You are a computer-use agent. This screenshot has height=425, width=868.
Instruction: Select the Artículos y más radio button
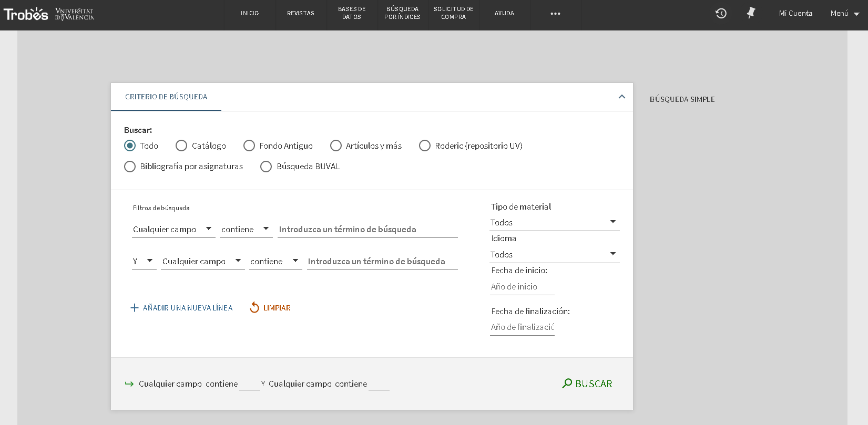(336, 146)
